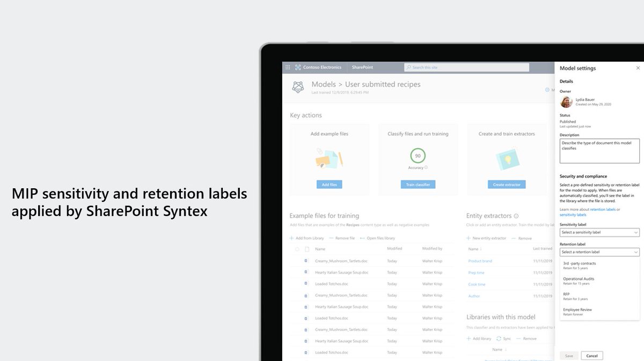The height and width of the screenshot is (361, 644).
Task: Choose 3rd-party contracts retention option
Action: tap(599, 265)
